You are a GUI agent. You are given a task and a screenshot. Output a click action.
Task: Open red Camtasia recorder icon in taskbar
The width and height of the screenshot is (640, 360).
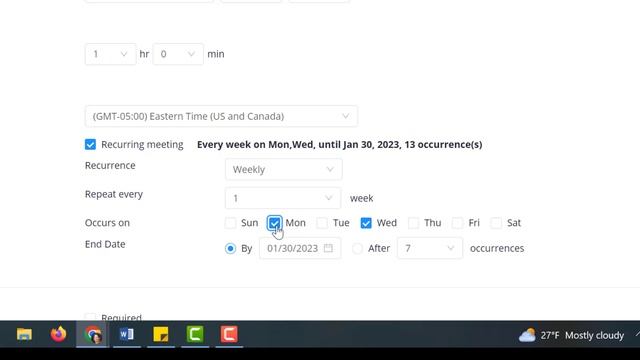point(229,334)
